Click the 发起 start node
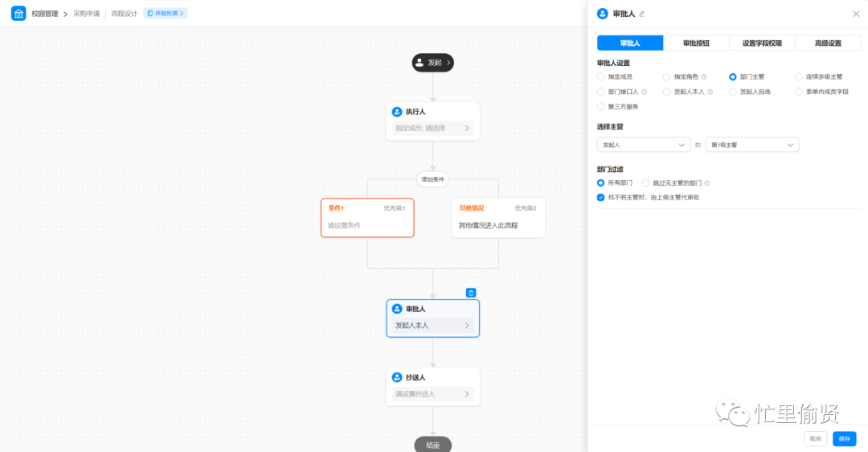 pyautogui.click(x=432, y=63)
